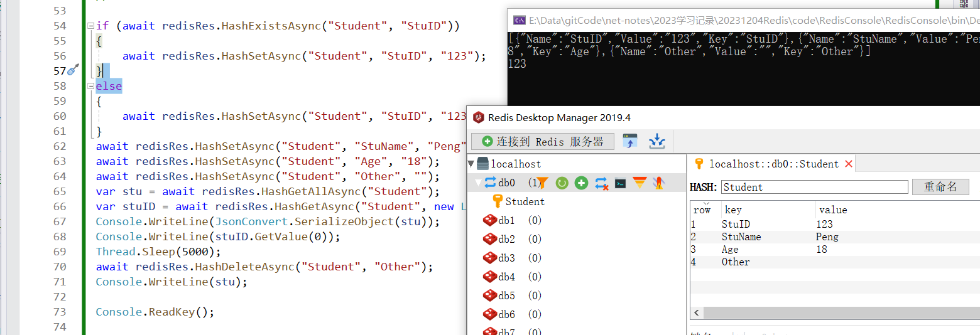Viewport: 980px width, 335px height.
Task: Click 'JsonConvert' in code line 67
Action: tap(251, 221)
